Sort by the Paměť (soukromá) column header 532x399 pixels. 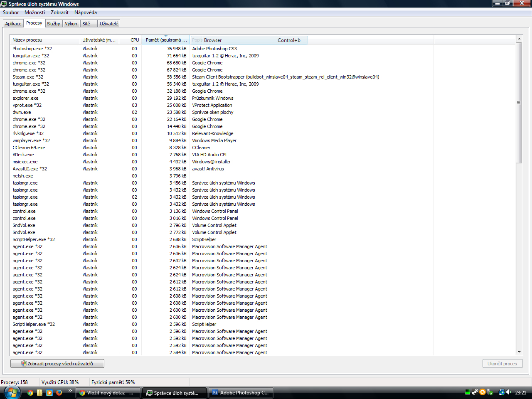166,40
